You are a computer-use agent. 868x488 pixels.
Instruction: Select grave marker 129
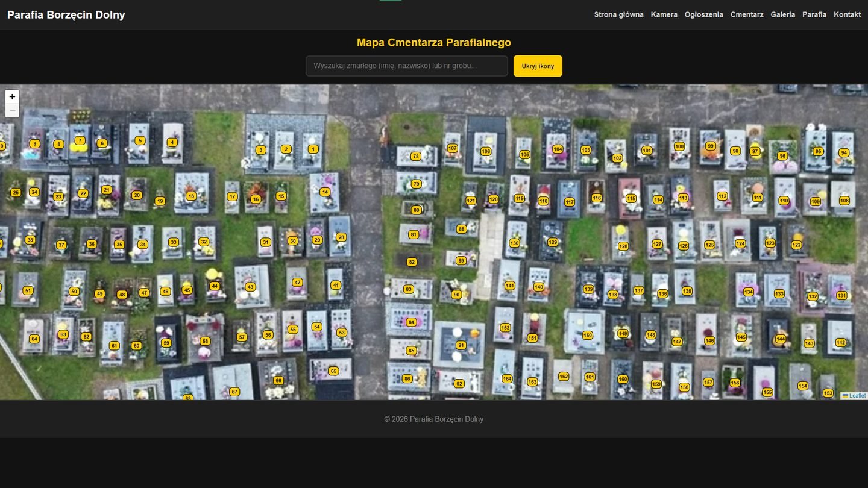coord(553,242)
